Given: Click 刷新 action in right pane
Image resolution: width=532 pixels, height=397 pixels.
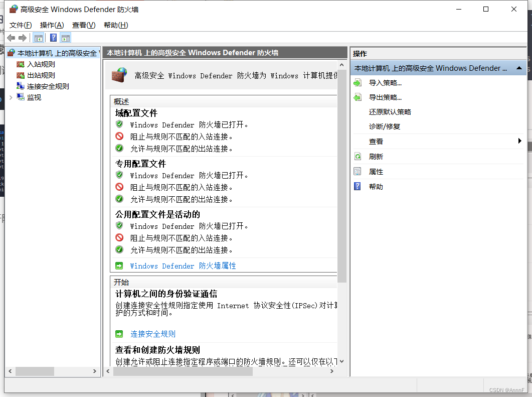Looking at the screenshot, I should tap(376, 157).
